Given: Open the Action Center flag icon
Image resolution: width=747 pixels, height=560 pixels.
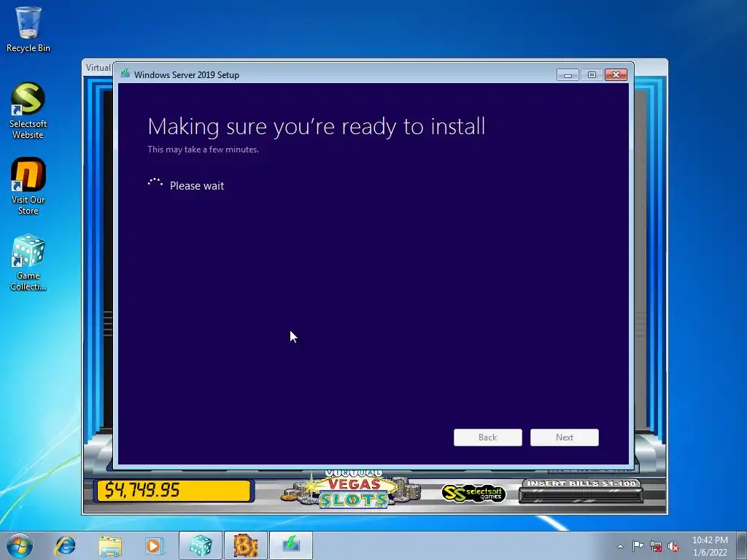Looking at the screenshot, I should (x=638, y=546).
